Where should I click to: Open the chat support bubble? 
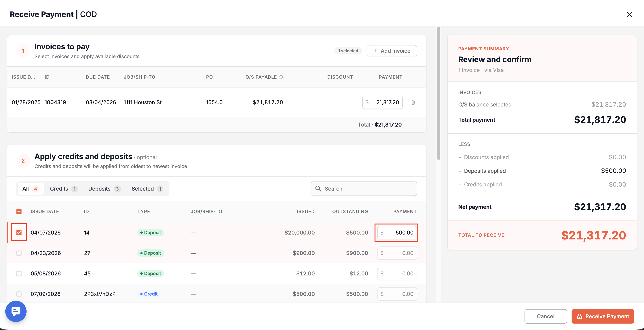point(16,311)
